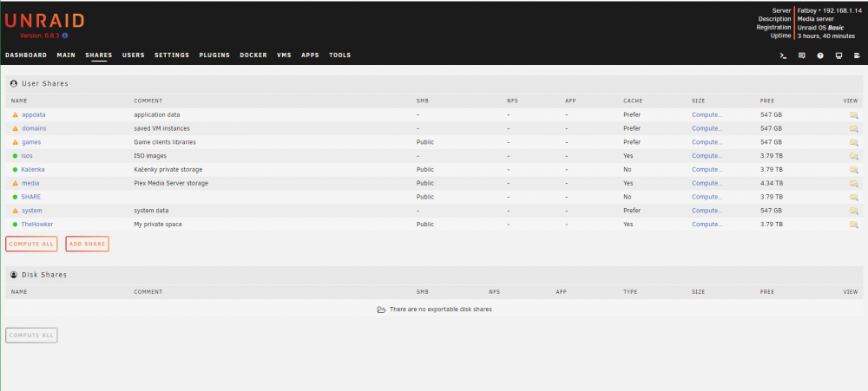Click the Disk Shares section icon
Image resolution: width=868 pixels, height=391 pixels.
click(x=14, y=275)
